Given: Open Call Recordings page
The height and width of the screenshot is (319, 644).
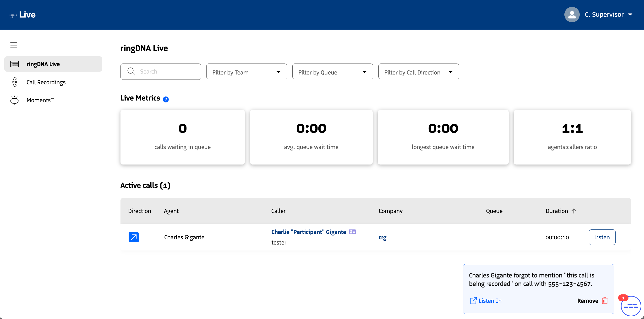Looking at the screenshot, I should [46, 82].
